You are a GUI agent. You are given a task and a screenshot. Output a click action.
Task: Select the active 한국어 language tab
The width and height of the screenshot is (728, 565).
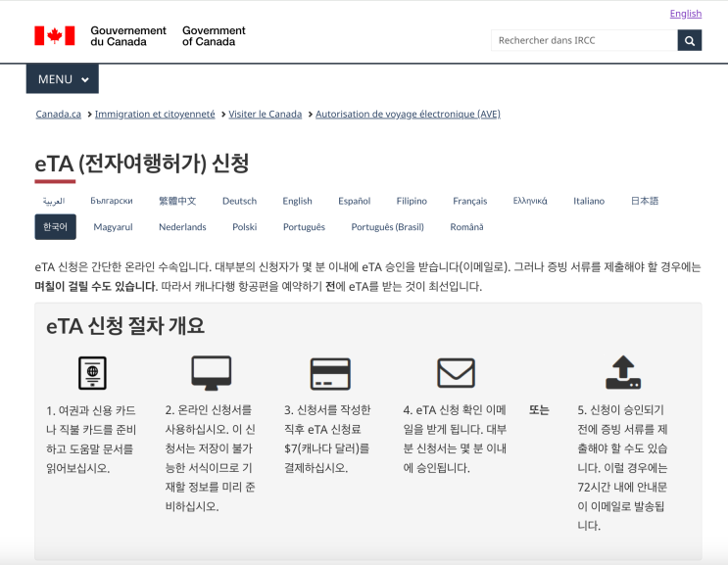pyautogui.click(x=55, y=227)
